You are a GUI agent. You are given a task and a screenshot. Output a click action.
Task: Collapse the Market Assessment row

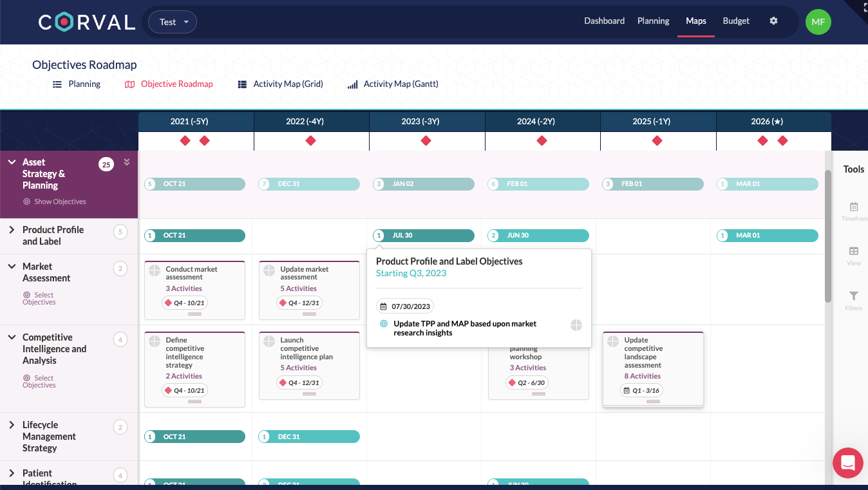pos(12,266)
